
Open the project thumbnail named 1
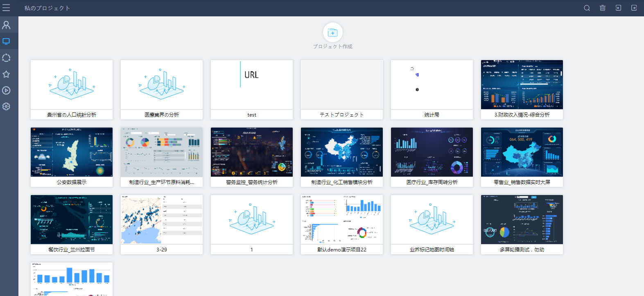point(252,220)
